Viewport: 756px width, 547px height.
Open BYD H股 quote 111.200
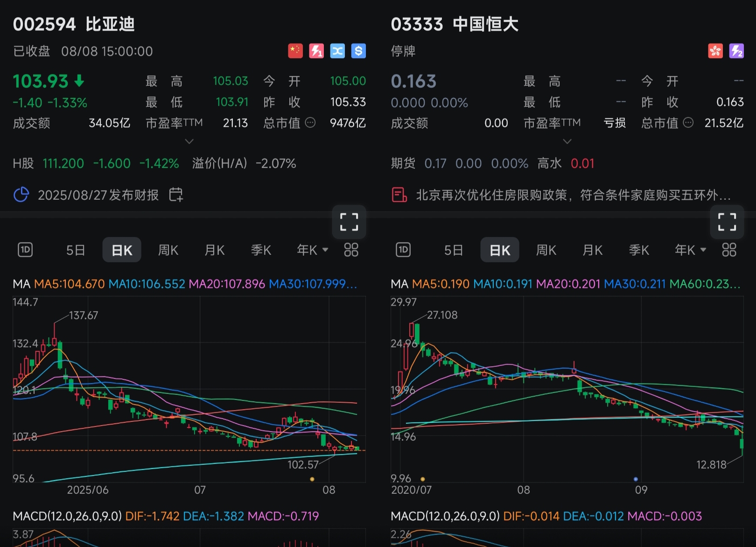(x=63, y=163)
